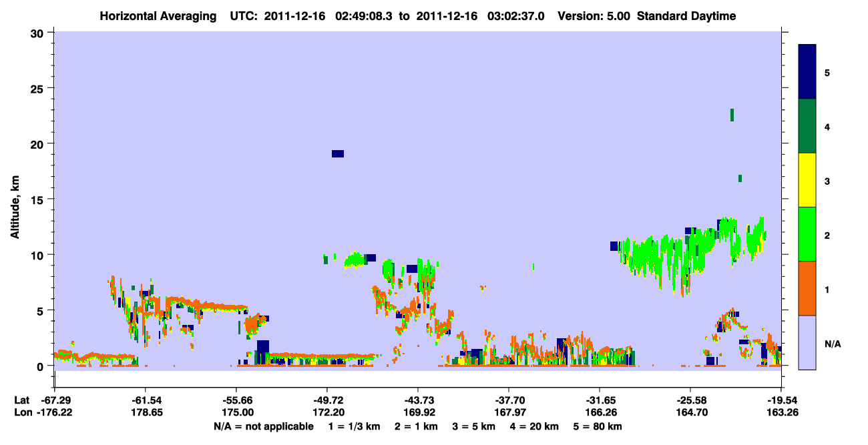Screen dimensions: 868x445
Task: Click the longitude value 164.70
Action: [690, 413]
